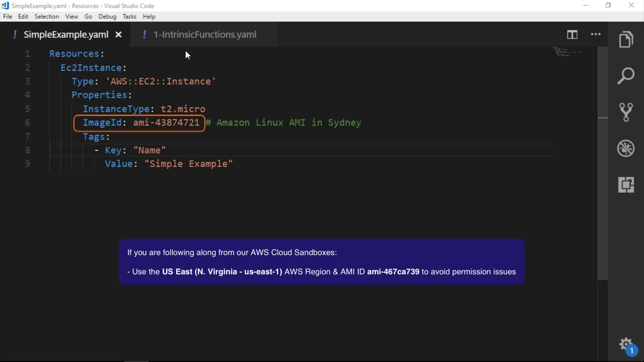
Task: Open the Explorer files icon
Action: 626,40
